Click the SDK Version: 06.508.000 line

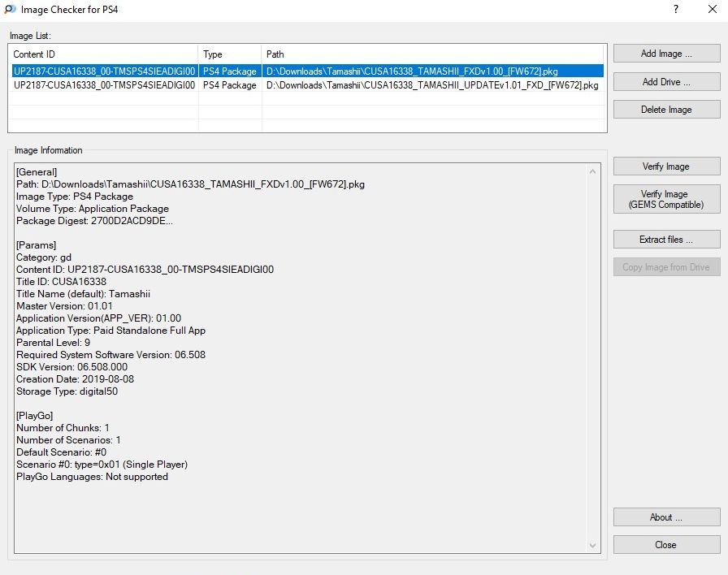(72, 366)
